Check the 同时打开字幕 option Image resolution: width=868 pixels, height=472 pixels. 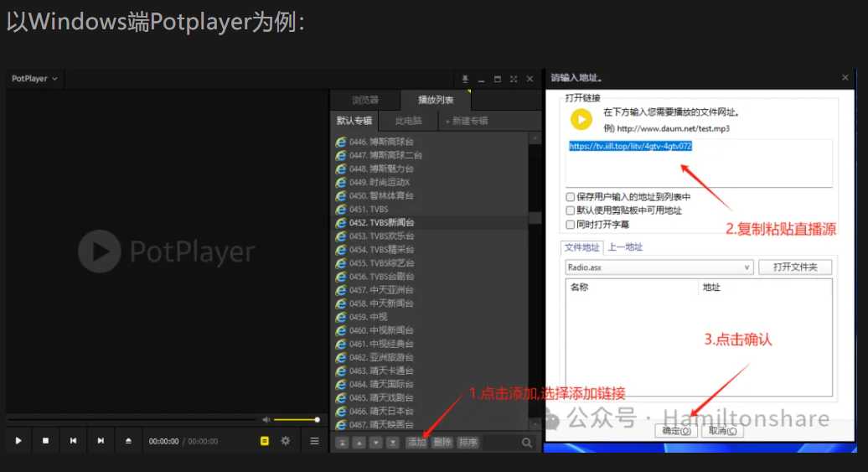[x=571, y=225]
